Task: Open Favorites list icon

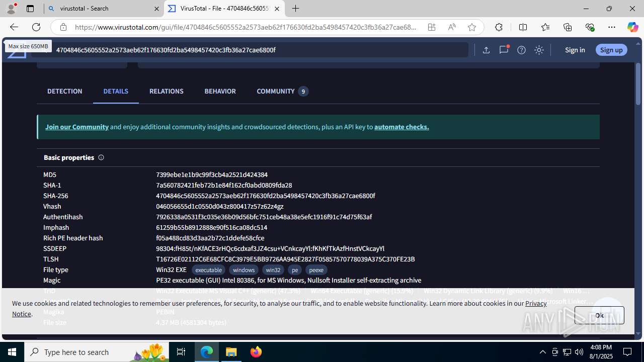Action: (x=545, y=27)
